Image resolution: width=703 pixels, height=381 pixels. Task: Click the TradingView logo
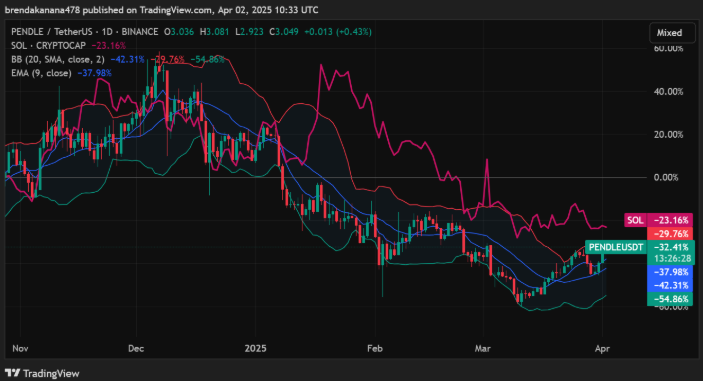[x=42, y=373]
